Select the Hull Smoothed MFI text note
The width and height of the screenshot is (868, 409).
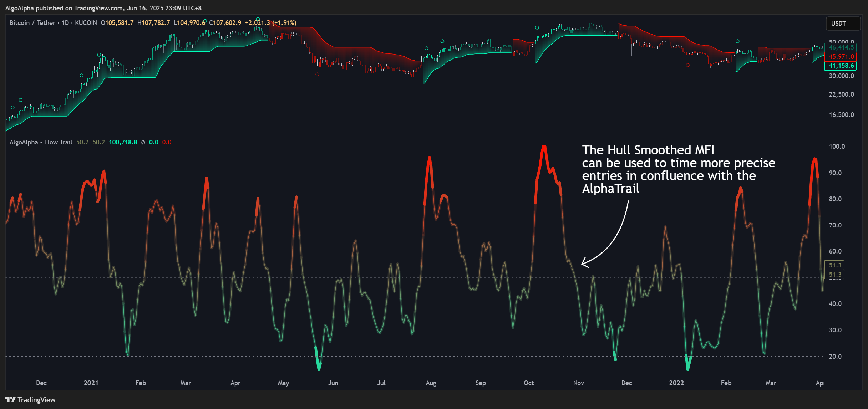point(679,169)
